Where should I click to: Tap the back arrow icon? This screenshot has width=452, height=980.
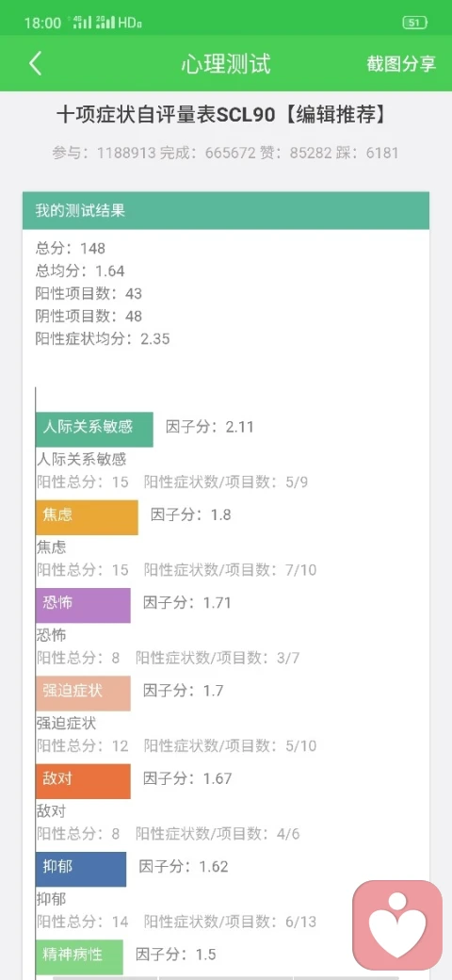pos(36,64)
